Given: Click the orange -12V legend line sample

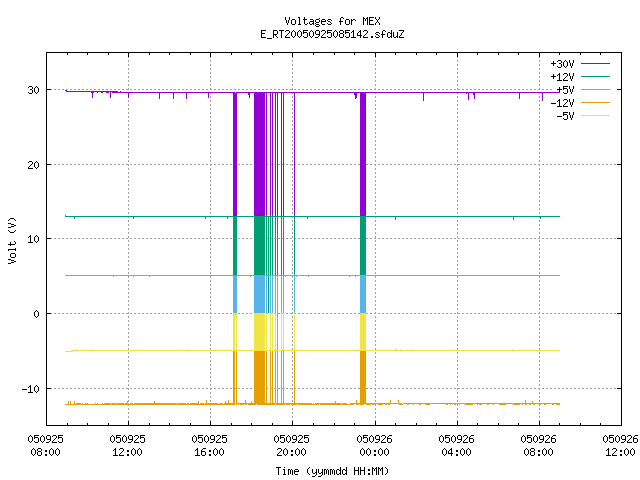Looking at the screenshot, I should (x=595, y=102).
